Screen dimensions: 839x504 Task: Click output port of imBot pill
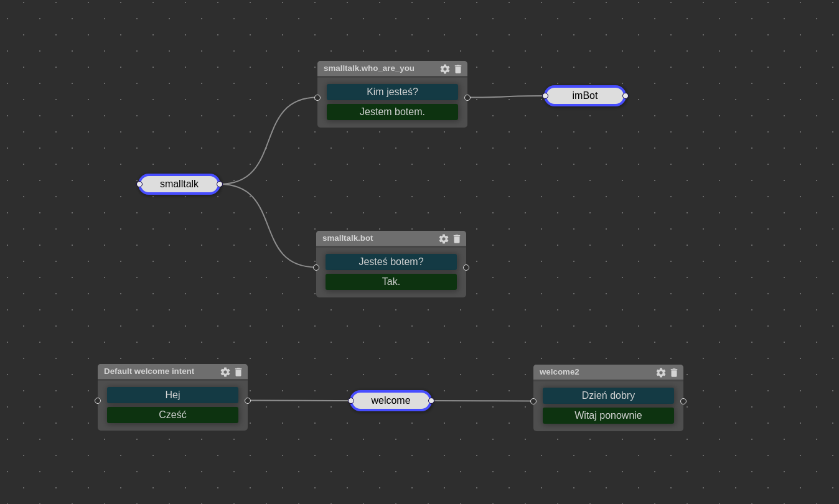pos(626,96)
